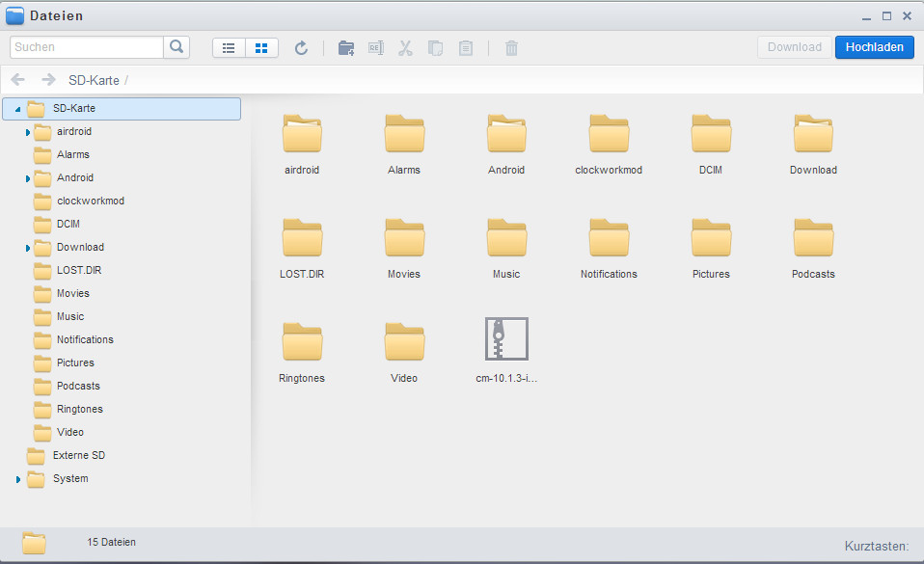This screenshot has width=924, height=564.
Task: Select Video in the folder tree
Action: click(70, 432)
